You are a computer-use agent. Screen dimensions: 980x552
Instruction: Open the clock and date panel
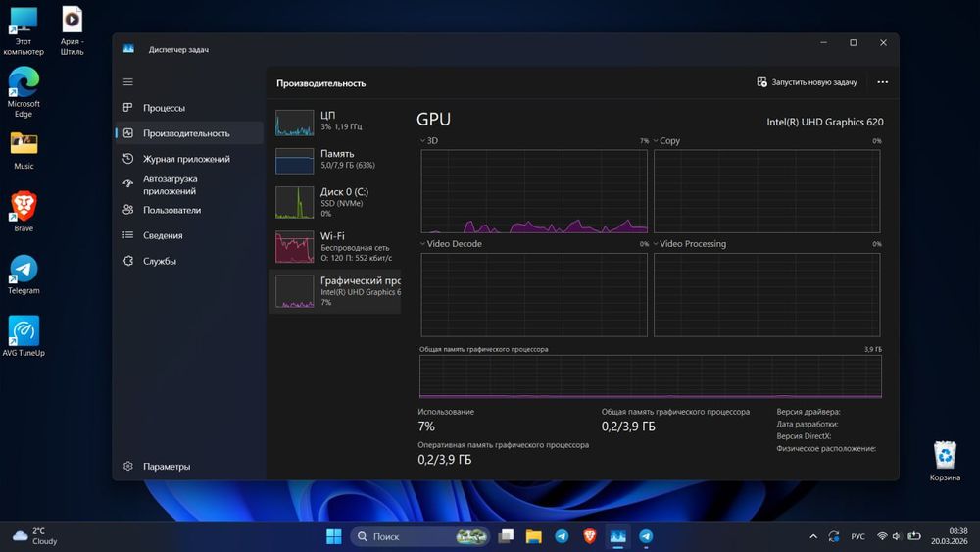click(x=949, y=536)
